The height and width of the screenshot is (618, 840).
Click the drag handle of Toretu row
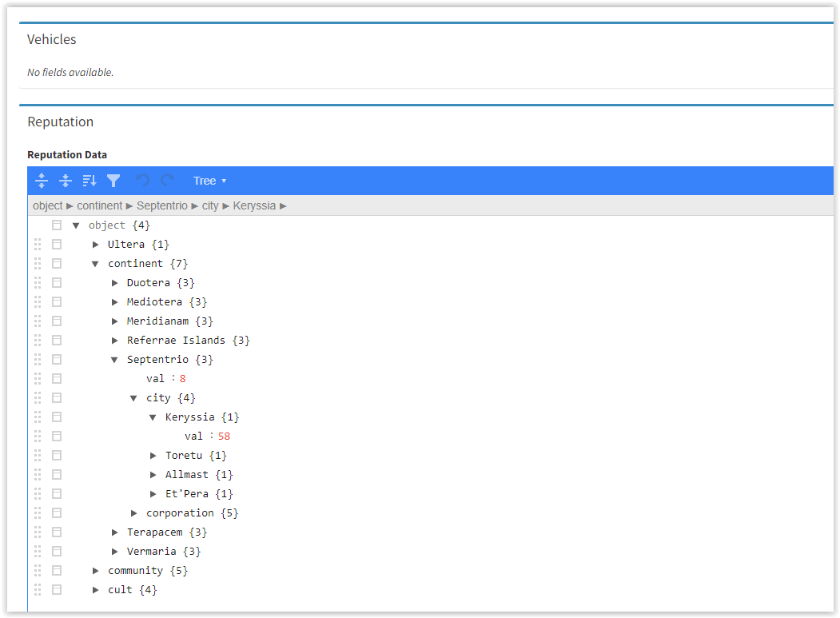click(x=38, y=456)
